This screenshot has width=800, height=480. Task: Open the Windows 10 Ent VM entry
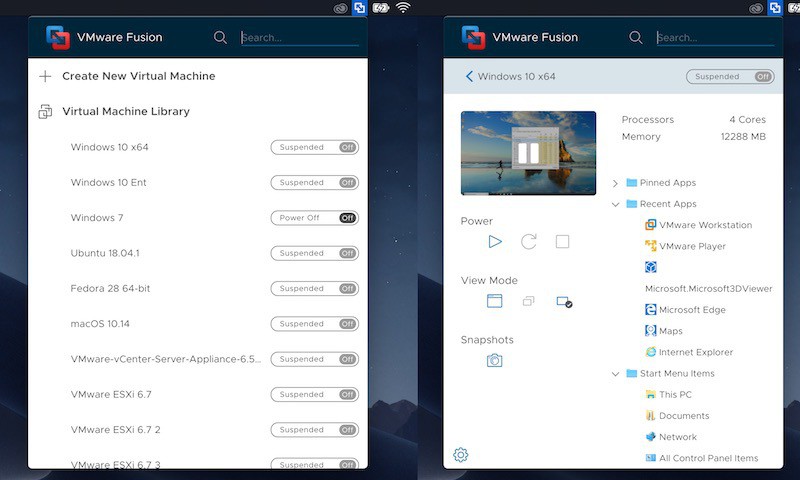109,182
